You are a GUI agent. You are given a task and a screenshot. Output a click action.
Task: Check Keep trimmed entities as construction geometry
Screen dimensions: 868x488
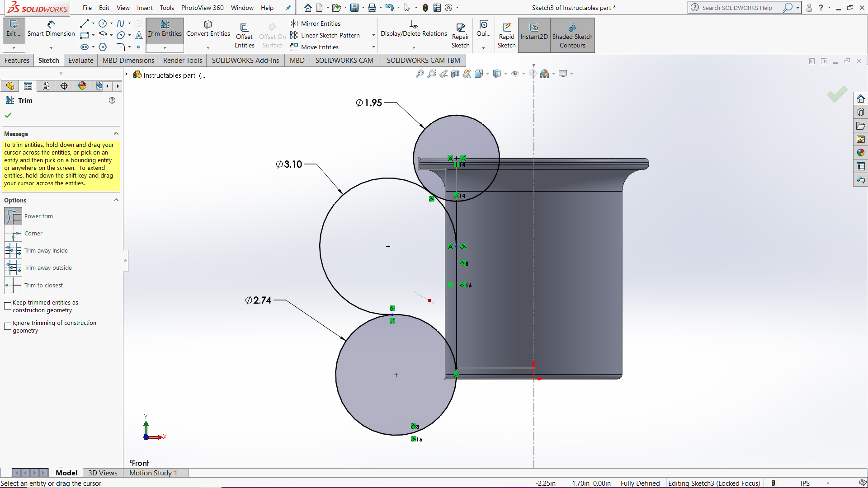(x=7, y=306)
